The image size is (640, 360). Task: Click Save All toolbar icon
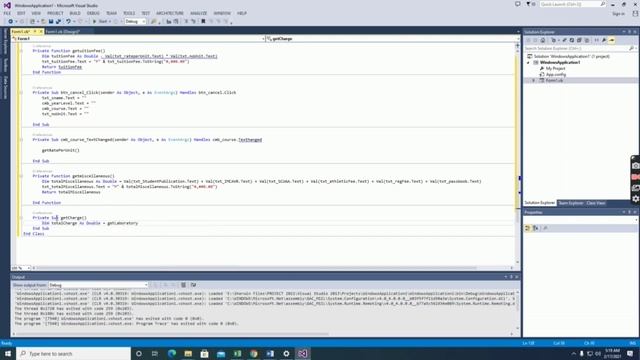58,21
